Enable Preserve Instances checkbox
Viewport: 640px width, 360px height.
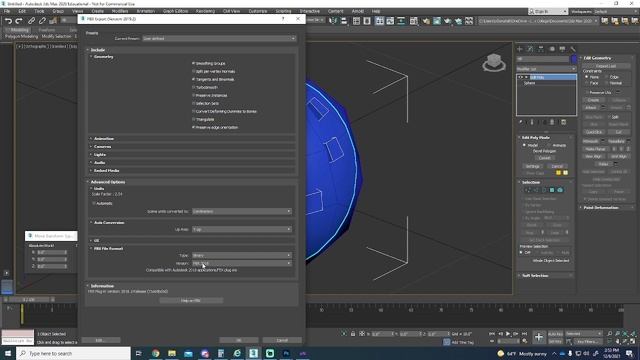pos(193,95)
